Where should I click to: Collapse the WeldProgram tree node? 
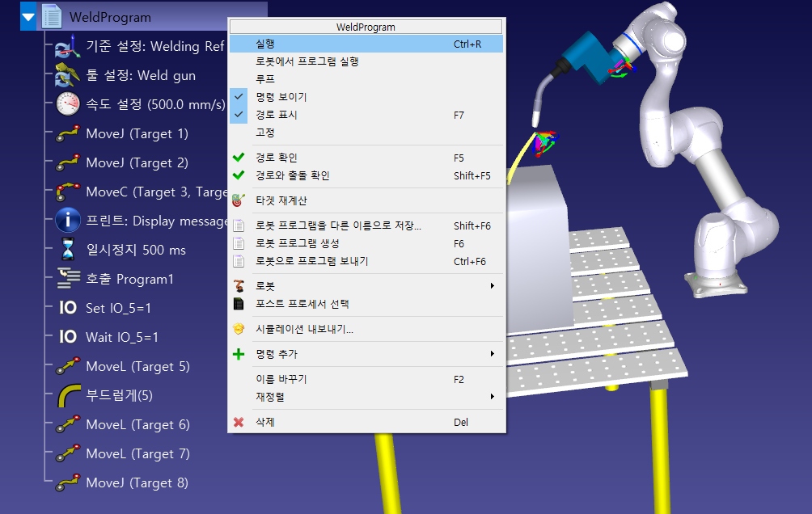[28, 17]
